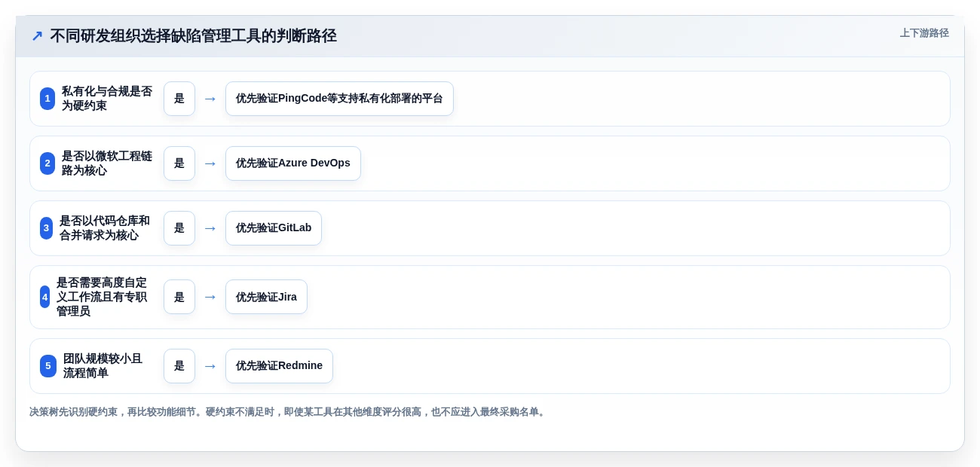Click the question 是否需要高度自定义工作流且有专职管理员

coord(102,297)
